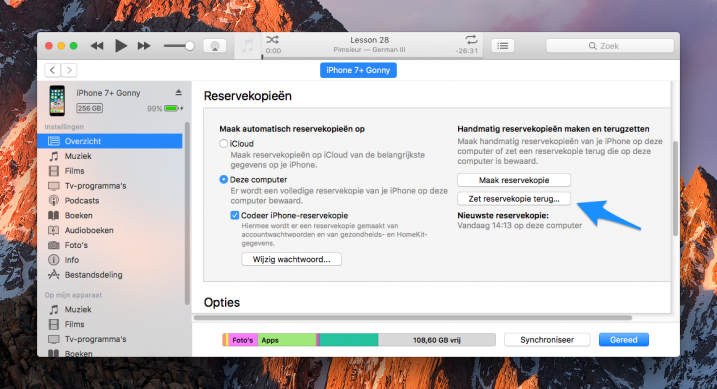This screenshot has height=389, width=717.
Task: Click the iPhone device thumbnail in sidebar
Action: tap(57, 101)
